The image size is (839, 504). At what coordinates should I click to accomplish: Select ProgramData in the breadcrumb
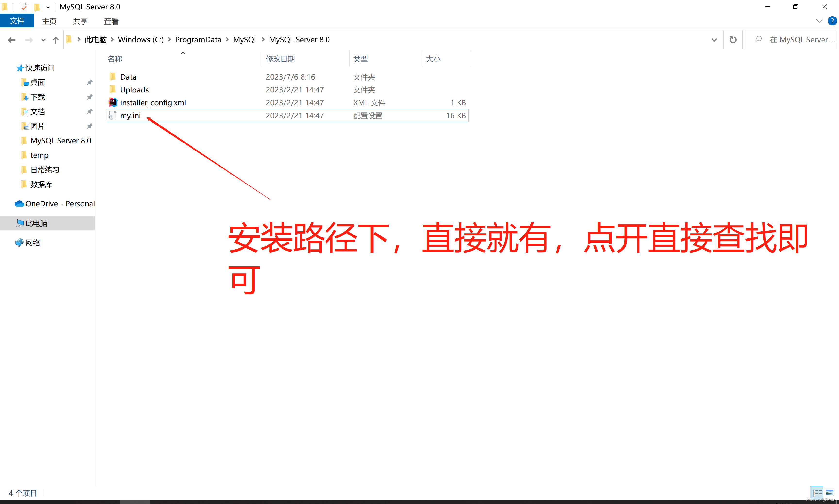[x=198, y=40]
